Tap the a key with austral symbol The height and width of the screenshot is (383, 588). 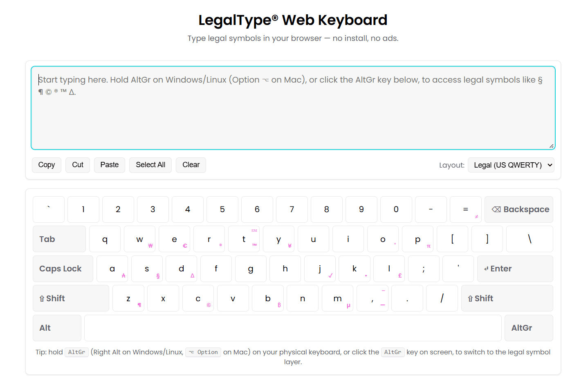point(112,269)
